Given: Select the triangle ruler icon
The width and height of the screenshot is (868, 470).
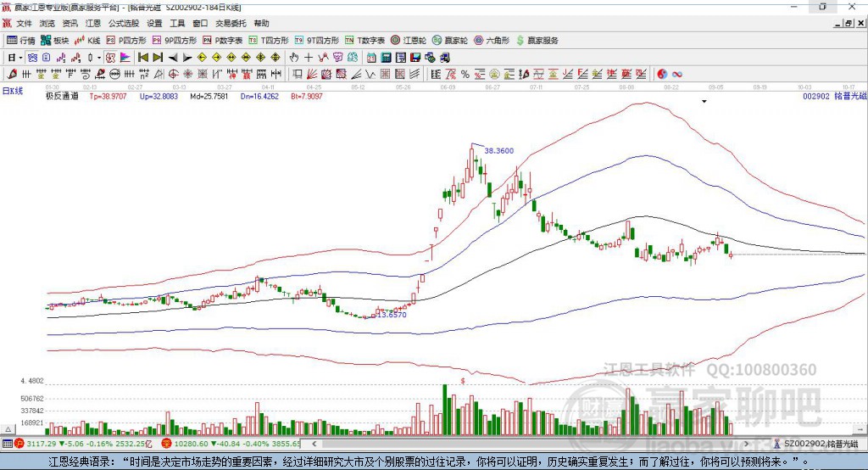Looking at the screenshot, I should coord(159,74).
